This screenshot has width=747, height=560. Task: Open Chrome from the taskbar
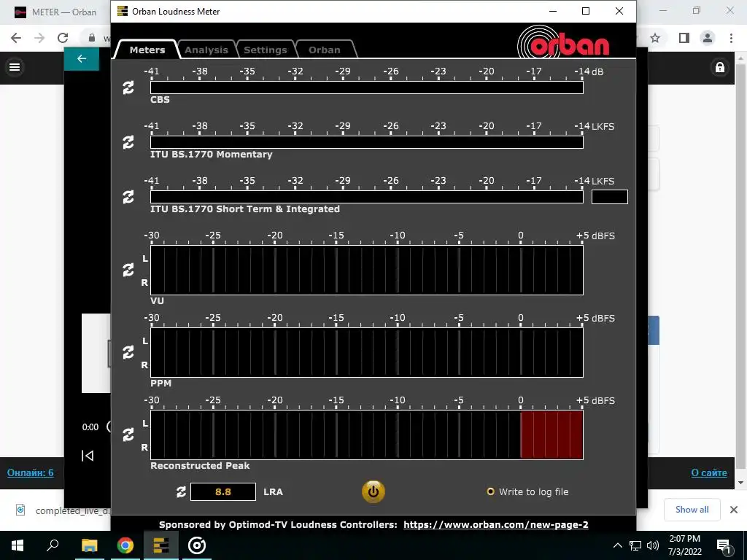click(x=125, y=545)
